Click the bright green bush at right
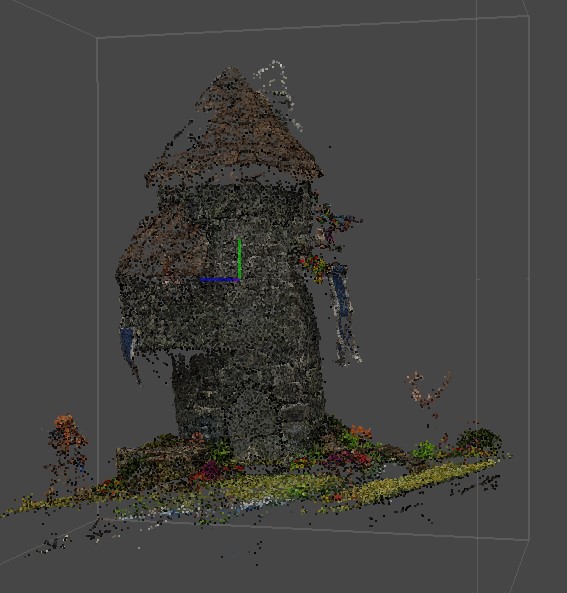 tap(424, 450)
